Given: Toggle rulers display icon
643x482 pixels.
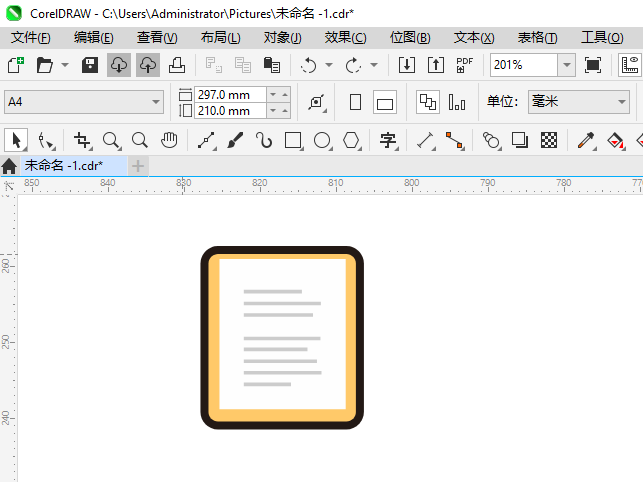Looking at the screenshot, I should tap(630, 65).
